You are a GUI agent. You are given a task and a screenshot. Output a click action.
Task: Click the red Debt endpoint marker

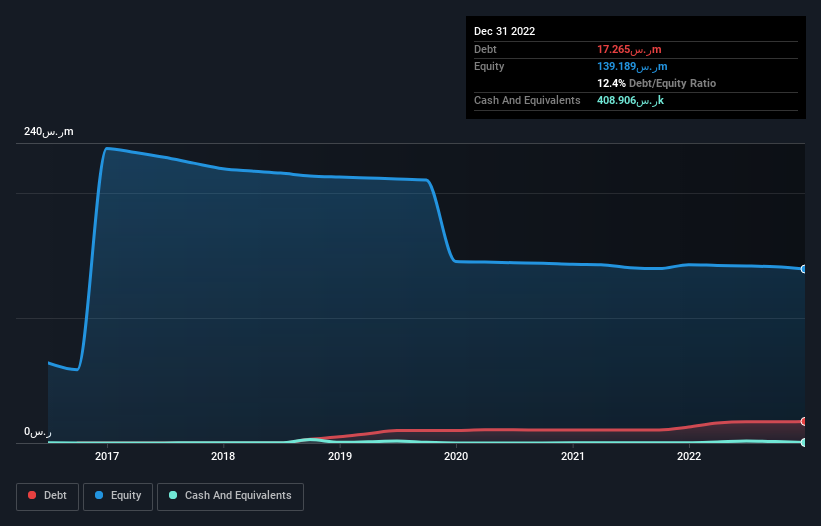[x=804, y=421]
